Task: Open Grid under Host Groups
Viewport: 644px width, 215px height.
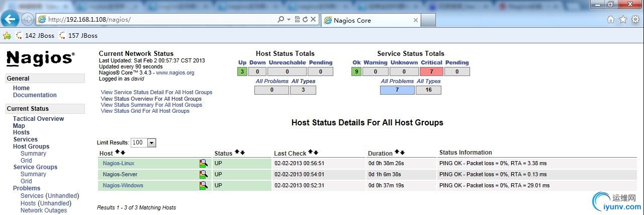Action: click(26, 161)
